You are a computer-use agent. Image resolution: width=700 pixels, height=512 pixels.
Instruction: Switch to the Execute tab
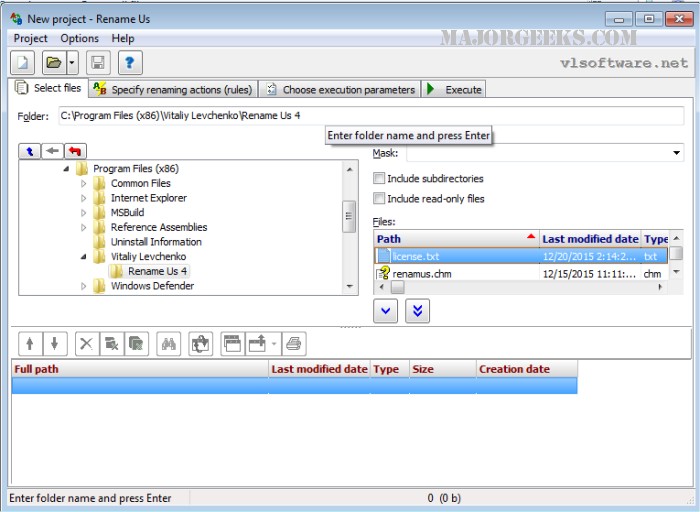pyautogui.click(x=454, y=89)
